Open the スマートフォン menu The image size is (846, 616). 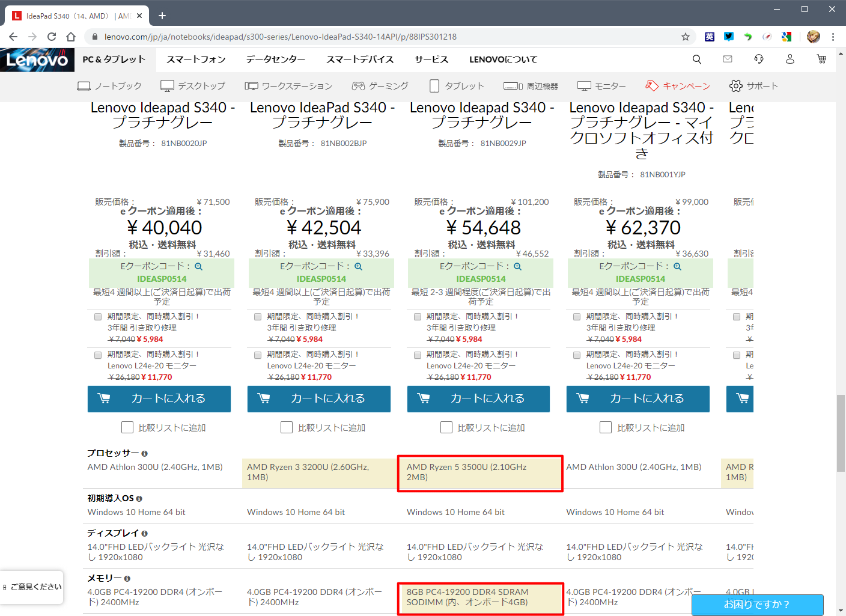coord(196,59)
